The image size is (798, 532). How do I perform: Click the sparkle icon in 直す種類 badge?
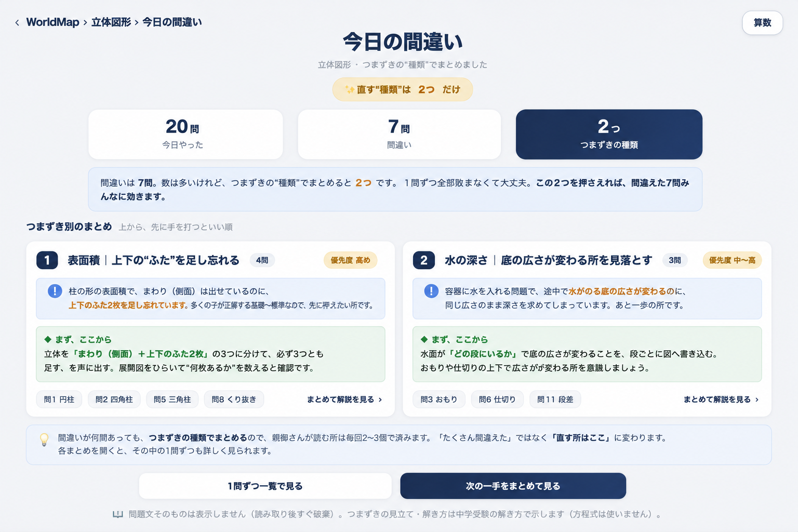350,89
